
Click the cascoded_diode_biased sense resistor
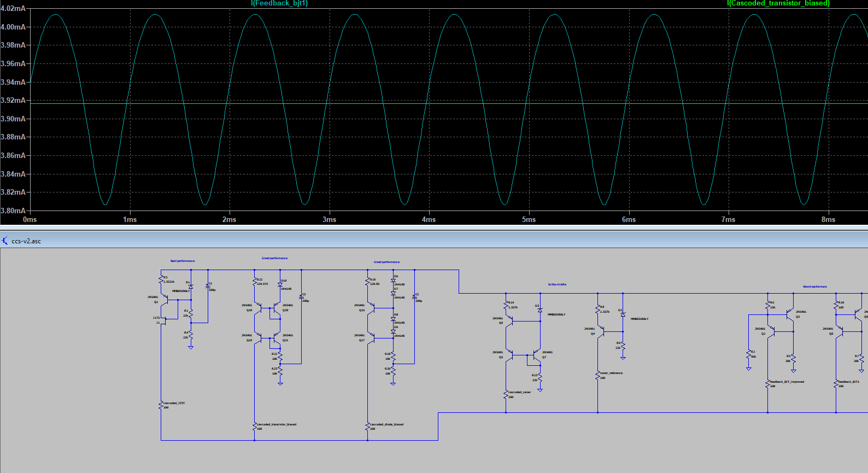click(367, 427)
